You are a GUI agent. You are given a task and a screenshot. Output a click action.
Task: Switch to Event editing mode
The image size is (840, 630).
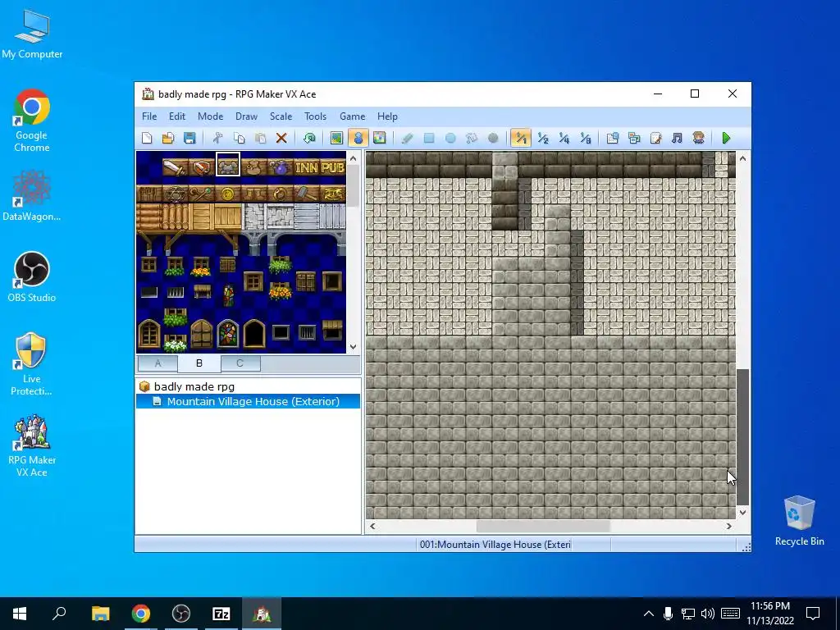pyautogui.click(x=358, y=138)
